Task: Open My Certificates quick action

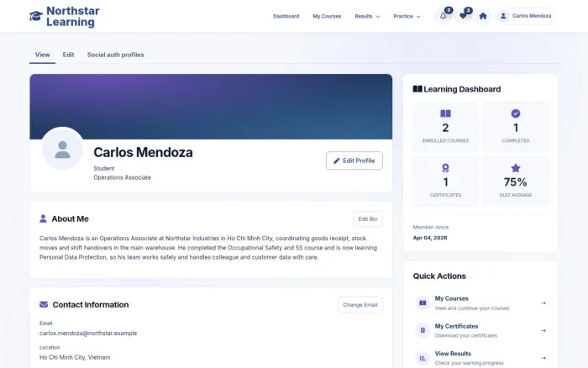Action: [480, 330]
